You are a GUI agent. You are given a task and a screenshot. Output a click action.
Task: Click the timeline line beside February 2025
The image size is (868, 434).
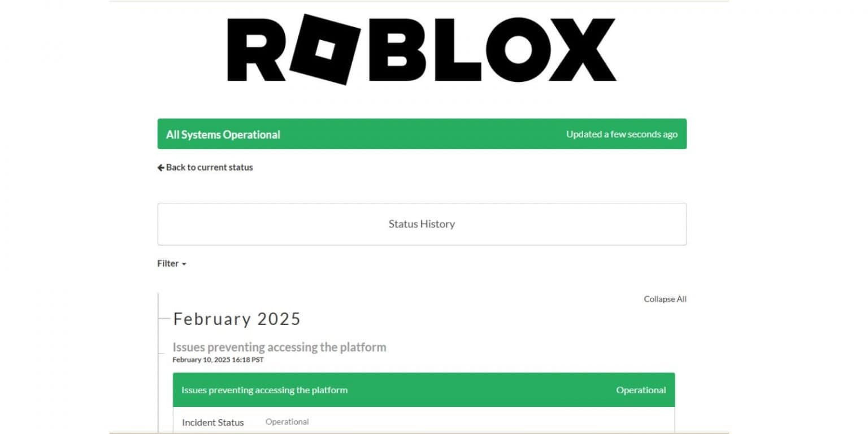(x=159, y=339)
